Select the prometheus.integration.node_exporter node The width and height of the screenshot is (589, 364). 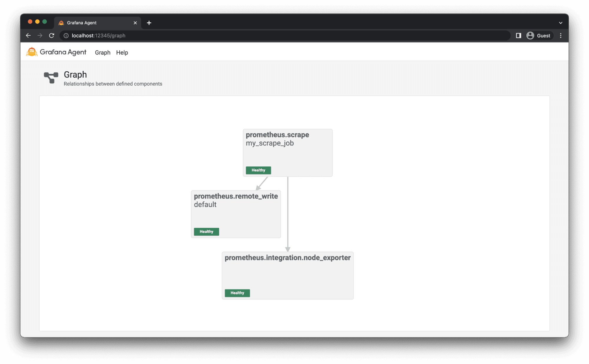[288, 275]
